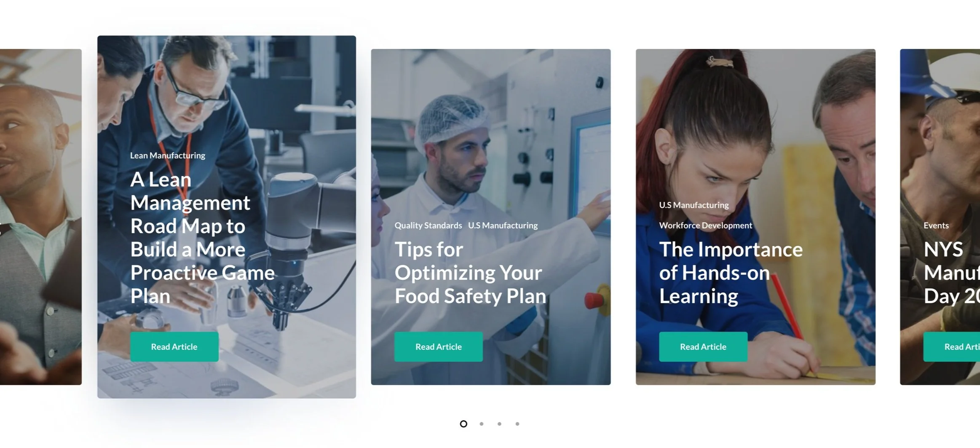This screenshot has width=980, height=448.
Task: Open Read Article for Food Safety Plan
Action: pyautogui.click(x=439, y=346)
